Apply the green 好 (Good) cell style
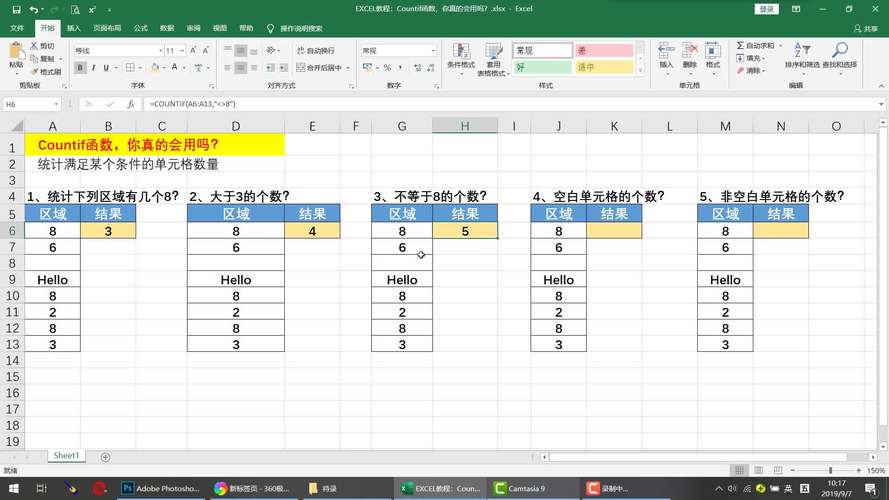 coord(542,68)
